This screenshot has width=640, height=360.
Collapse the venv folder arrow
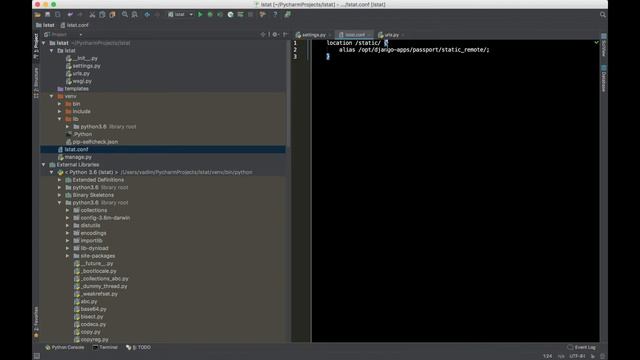point(51,96)
